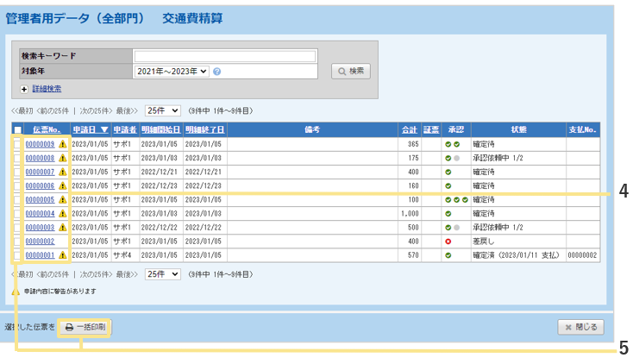Open the top 25件 page size dropdown
This screenshot has width=633, height=364.
[162, 111]
